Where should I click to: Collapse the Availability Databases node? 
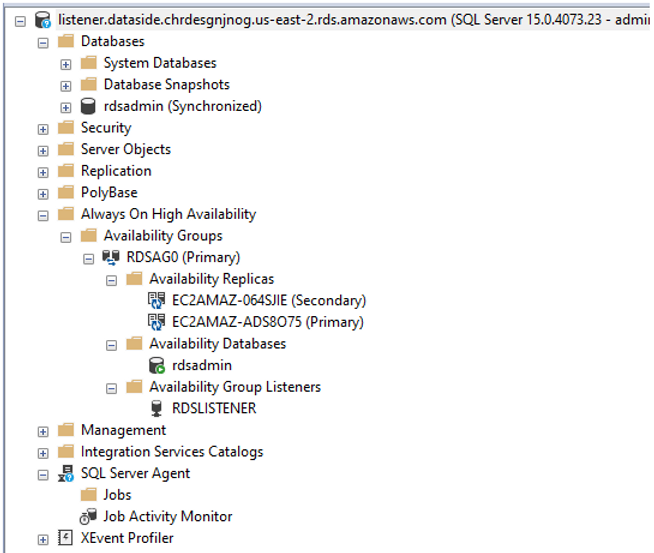point(111,346)
